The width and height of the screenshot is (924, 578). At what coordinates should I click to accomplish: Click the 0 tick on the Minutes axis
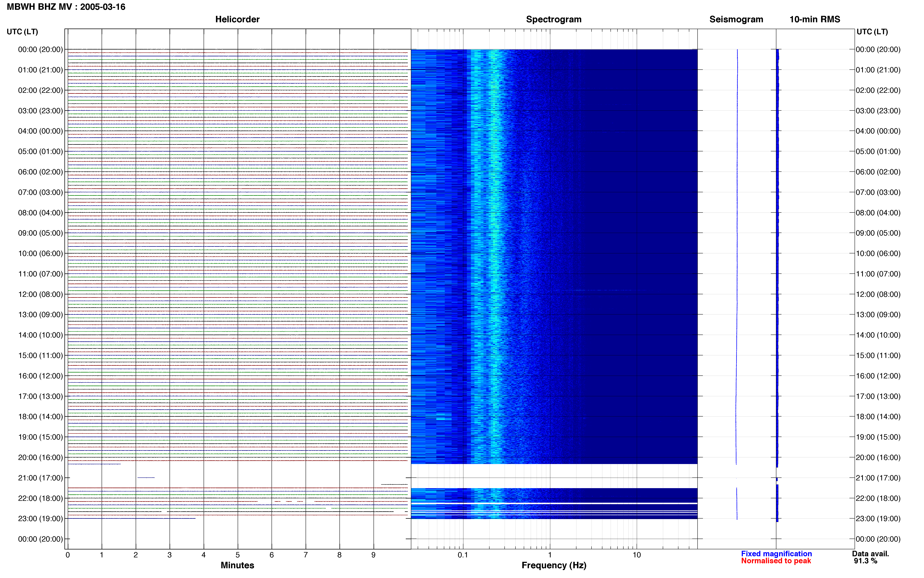point(68,555)
